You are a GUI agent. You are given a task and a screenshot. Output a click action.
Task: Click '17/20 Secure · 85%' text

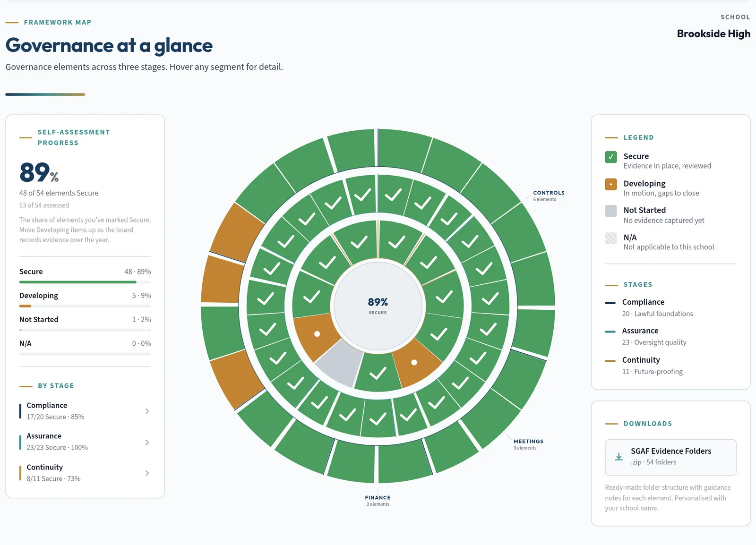pos(55,417)
